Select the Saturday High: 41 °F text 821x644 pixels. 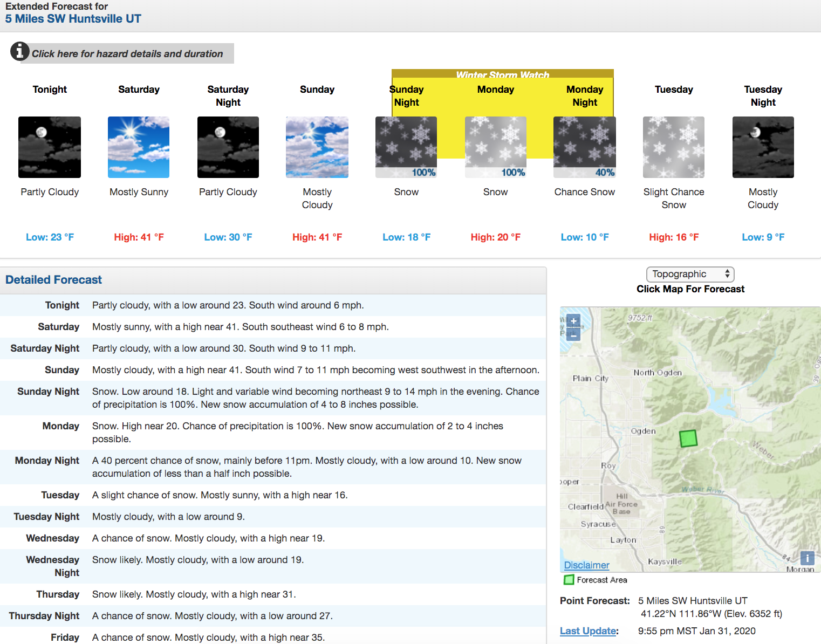pyautogui.click(x=139, y=237)
